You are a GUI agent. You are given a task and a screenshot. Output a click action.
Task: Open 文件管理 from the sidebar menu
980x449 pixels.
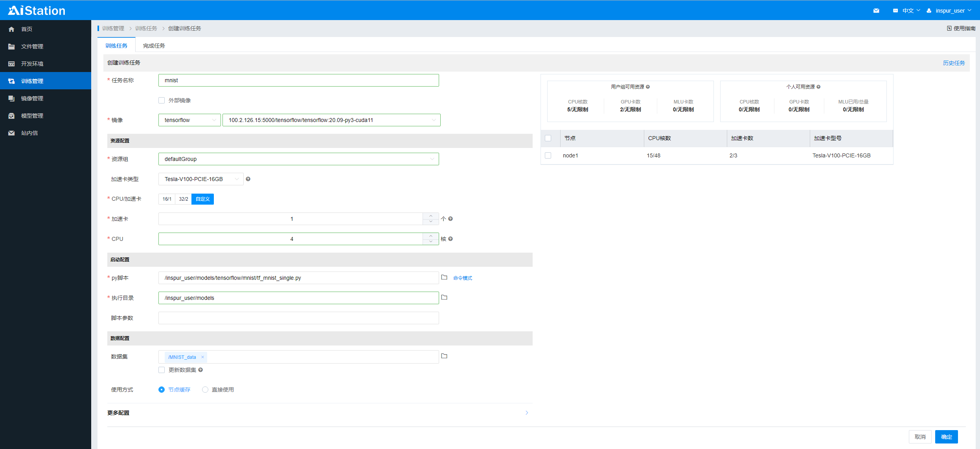click(32, 46)
